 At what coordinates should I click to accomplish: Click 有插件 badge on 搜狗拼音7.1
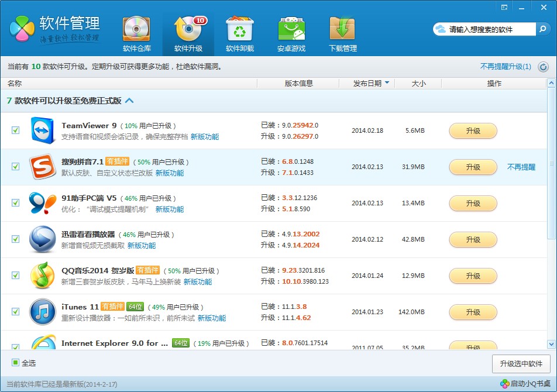[117, 161]
